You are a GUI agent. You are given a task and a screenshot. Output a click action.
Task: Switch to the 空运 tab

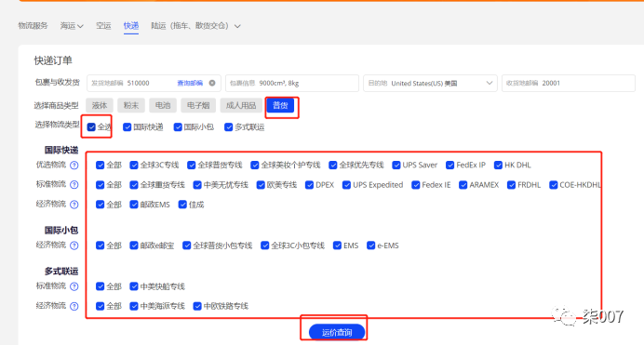coord(103,26)
